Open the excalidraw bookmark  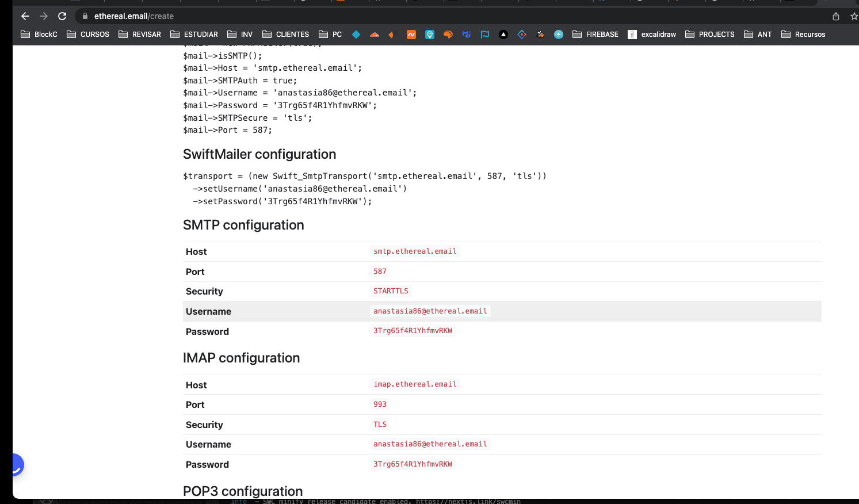(652, 35)
